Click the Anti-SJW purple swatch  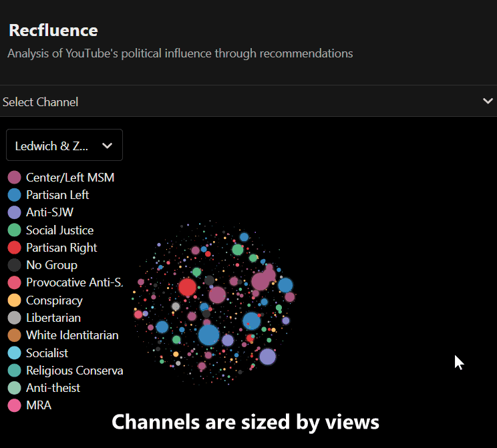14,212
